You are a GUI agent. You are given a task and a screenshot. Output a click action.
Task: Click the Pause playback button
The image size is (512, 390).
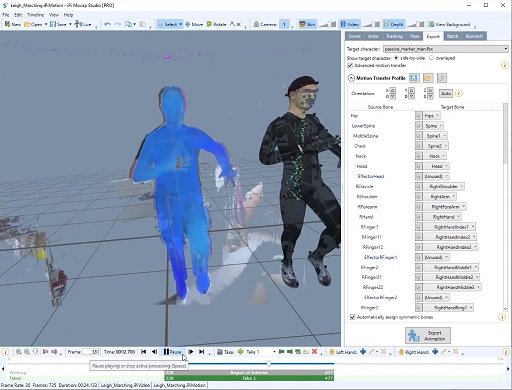click(x=173, y=352)
